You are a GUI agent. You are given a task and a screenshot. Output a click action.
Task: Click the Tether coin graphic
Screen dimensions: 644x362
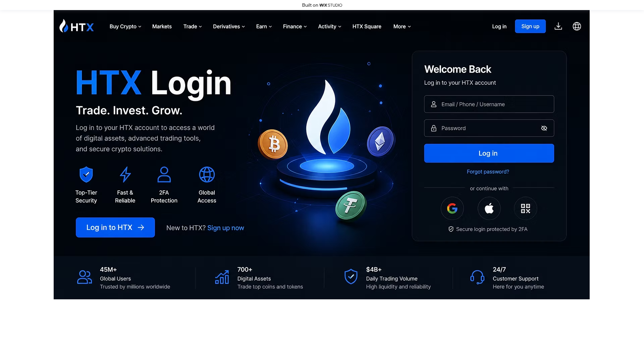click(x=351, y=205)
